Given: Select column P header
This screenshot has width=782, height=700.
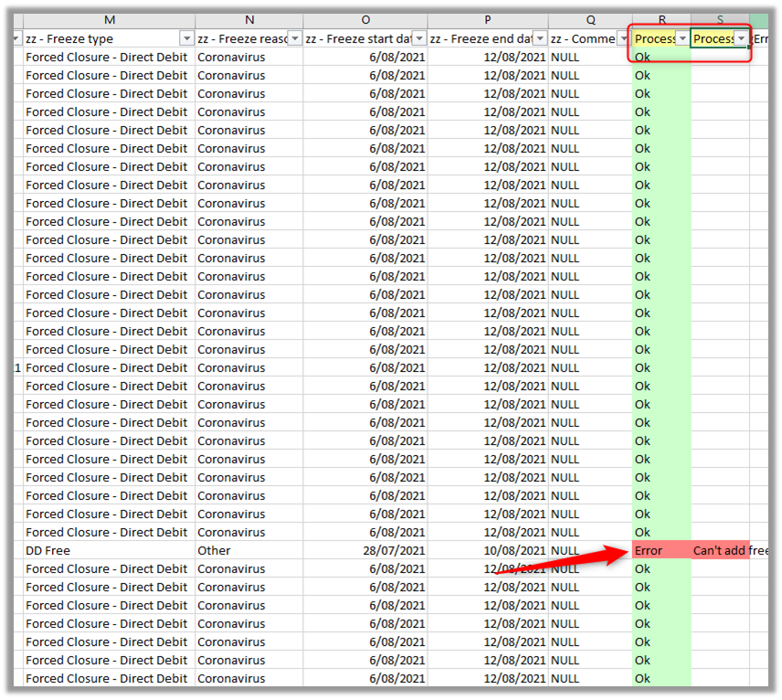Looking at the screenshot, I should coord(488,20).
